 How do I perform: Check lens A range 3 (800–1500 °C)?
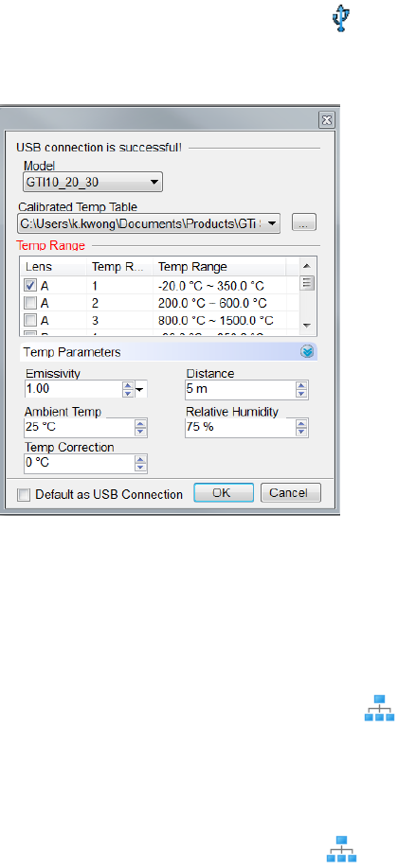pyautogui.click(x=30, y=320)
